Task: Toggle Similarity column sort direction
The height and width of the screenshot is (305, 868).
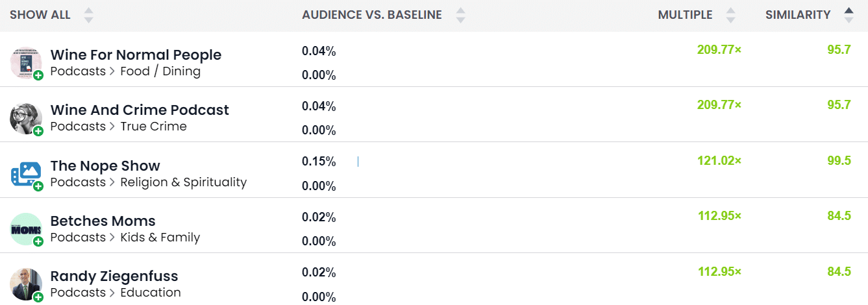Action: click(849, 15)
